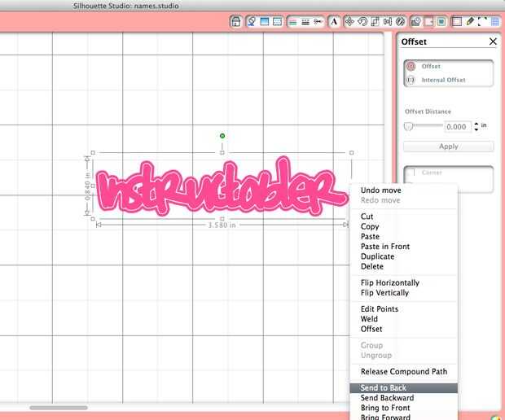Click the Apply button

pos(448,147)
